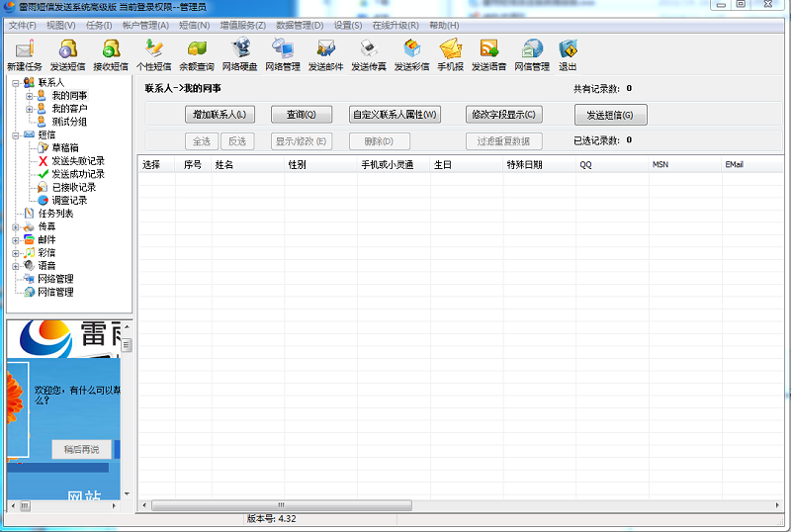This screenshot has height=532, width=791.
Task: Expand the 我的同事 tree node
Action: click(30, 96)
